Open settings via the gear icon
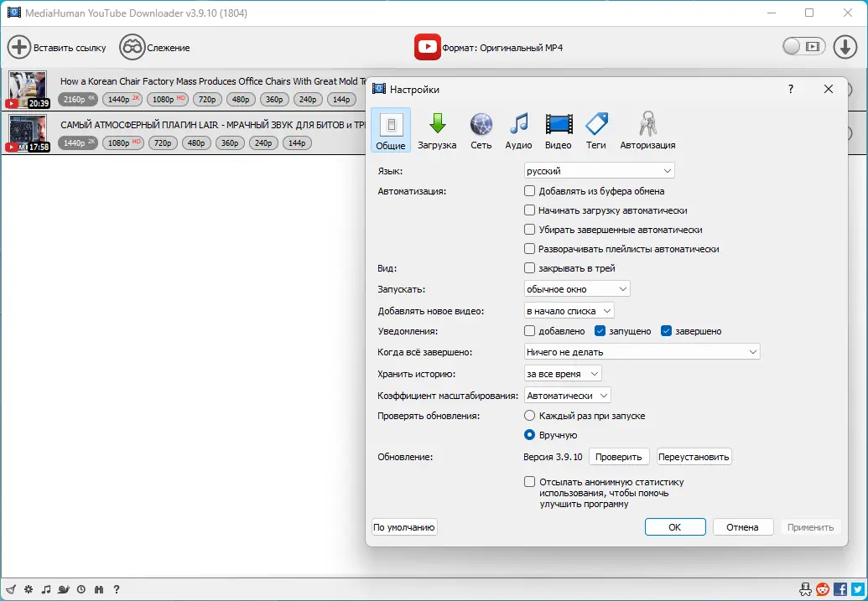The height and width of the screenshot is (601, 868). click(x=29, y=589)
